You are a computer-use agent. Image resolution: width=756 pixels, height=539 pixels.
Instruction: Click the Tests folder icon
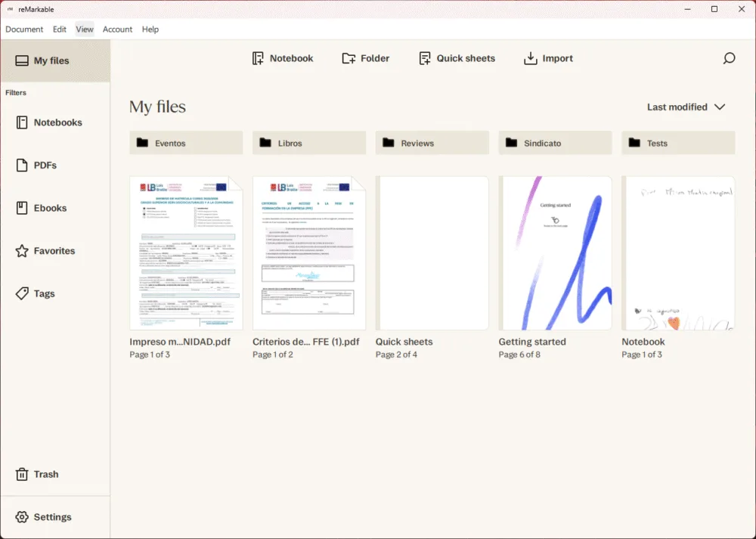click(x=634, y=143)
